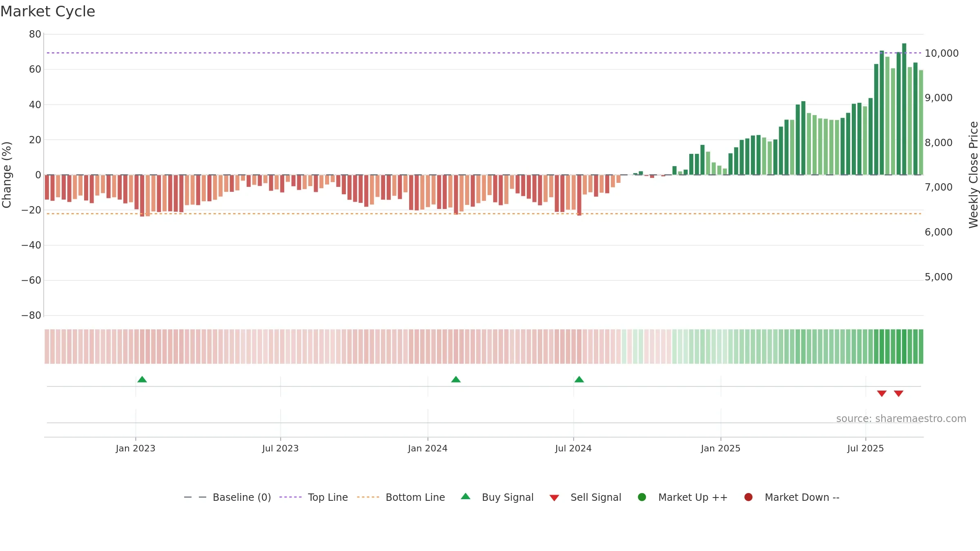The height and width of the screenshot is (551, 980).
Task: Toggle the Buy Signal legend entry
Action: [x=497, y=497]
